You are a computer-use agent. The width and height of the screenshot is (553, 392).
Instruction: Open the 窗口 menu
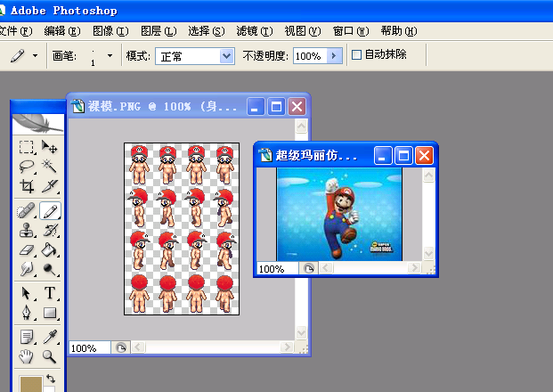[x=351, y=31]
